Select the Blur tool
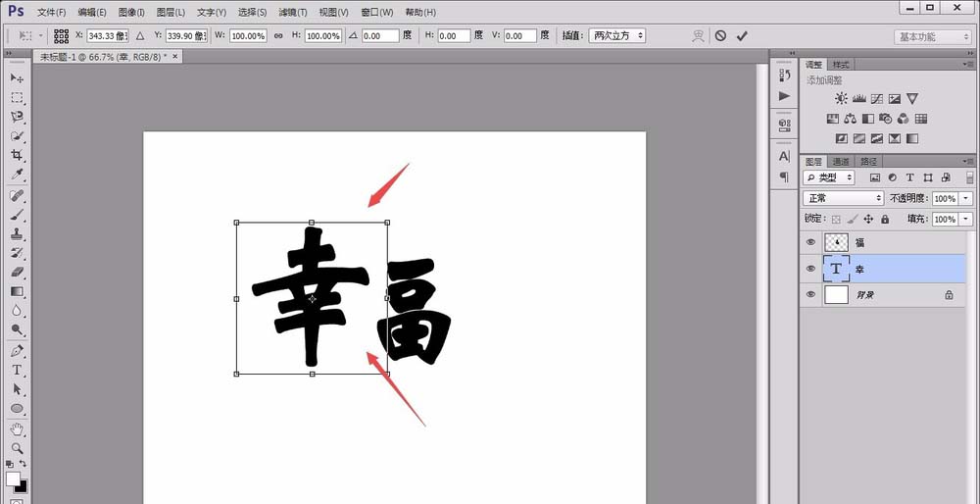The height and width of the screenshot is (504, 980). [17, 311]
